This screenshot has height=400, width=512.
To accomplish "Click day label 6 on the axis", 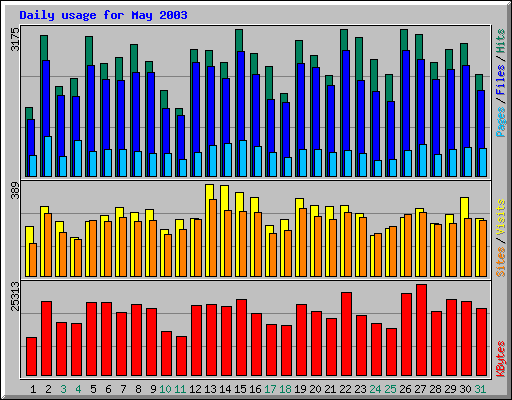I will [x=108, y=389].
